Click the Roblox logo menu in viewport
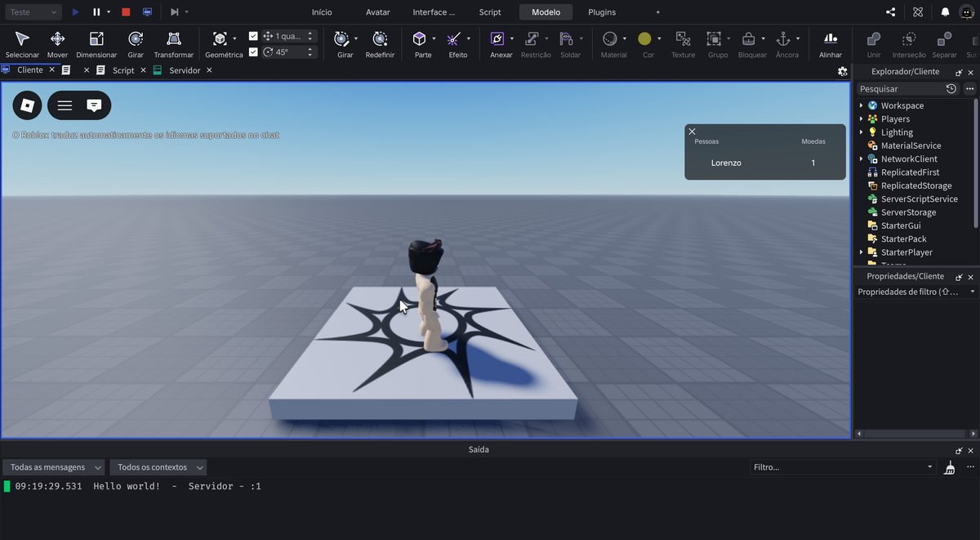The width and height of the screenshot is (980, 540). click(x=28, y=105)
